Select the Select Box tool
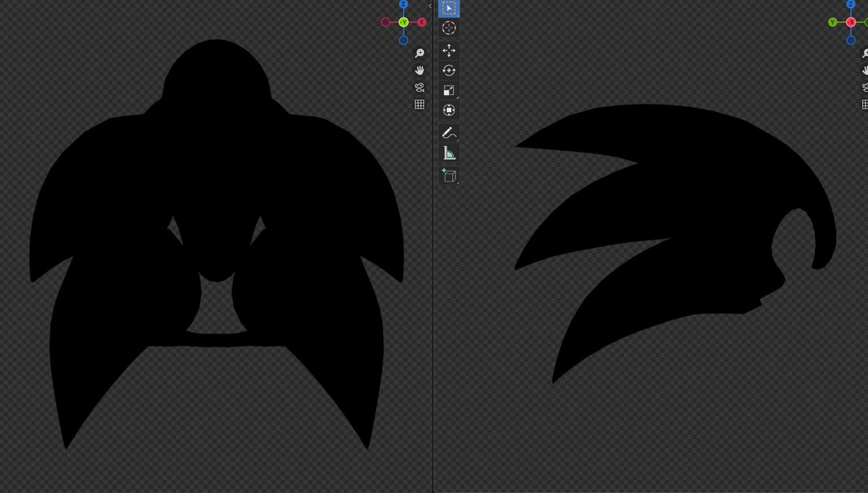This screenshot has height=493, width=868. click(x=449, y=9)
